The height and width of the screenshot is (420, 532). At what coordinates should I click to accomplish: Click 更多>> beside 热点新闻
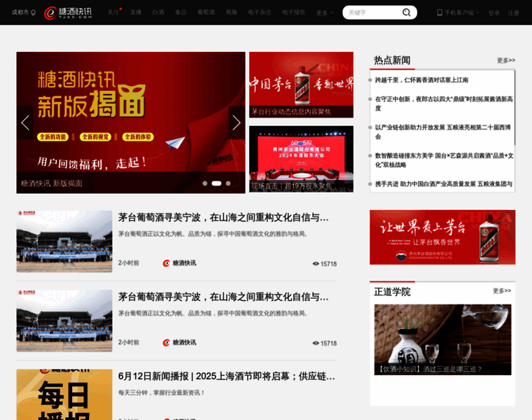(506, 60)
